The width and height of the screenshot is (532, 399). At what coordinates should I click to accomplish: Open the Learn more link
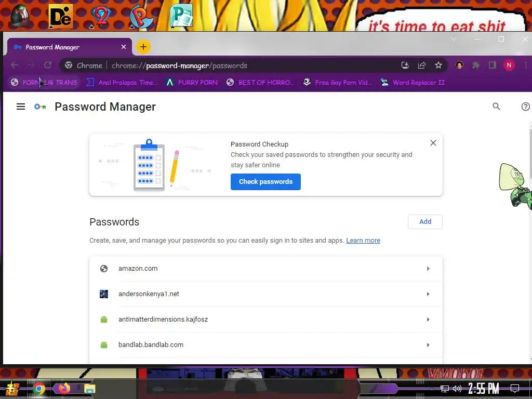363,240
